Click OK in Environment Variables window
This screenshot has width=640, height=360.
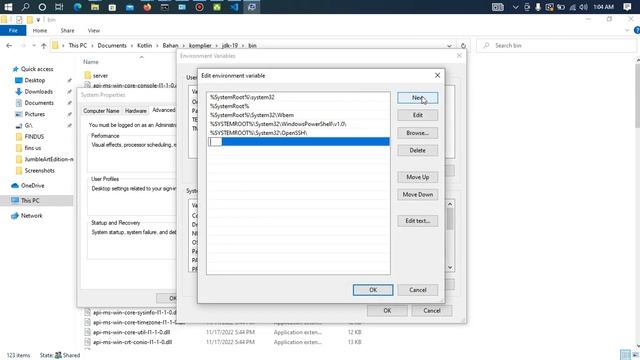pyautogui.click(x=387, y=311)
